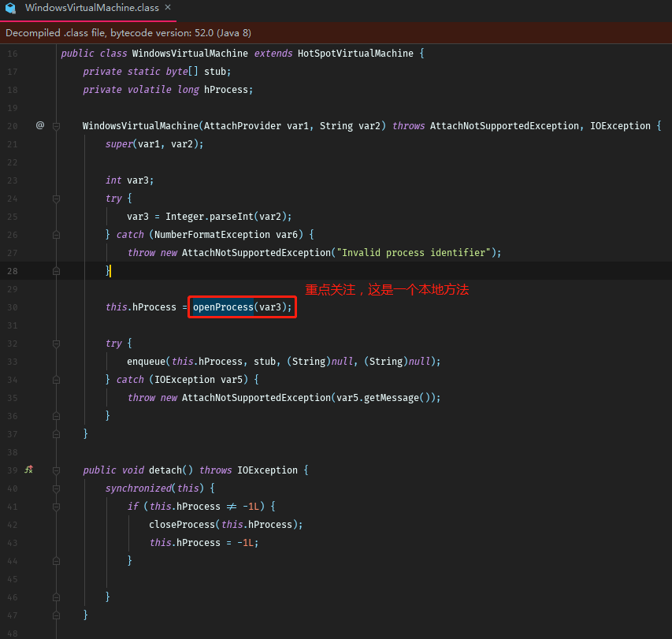This screenshot has height=639, width=672.
Task: Collapse the detach() method body
Action: 56,470
